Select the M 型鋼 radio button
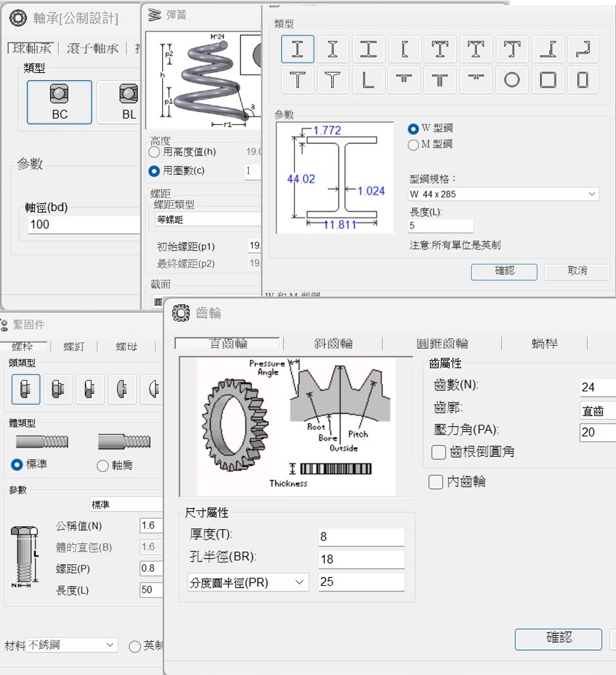Image resolution: width=616 pixels, height=675 pixels. [414, 145]
